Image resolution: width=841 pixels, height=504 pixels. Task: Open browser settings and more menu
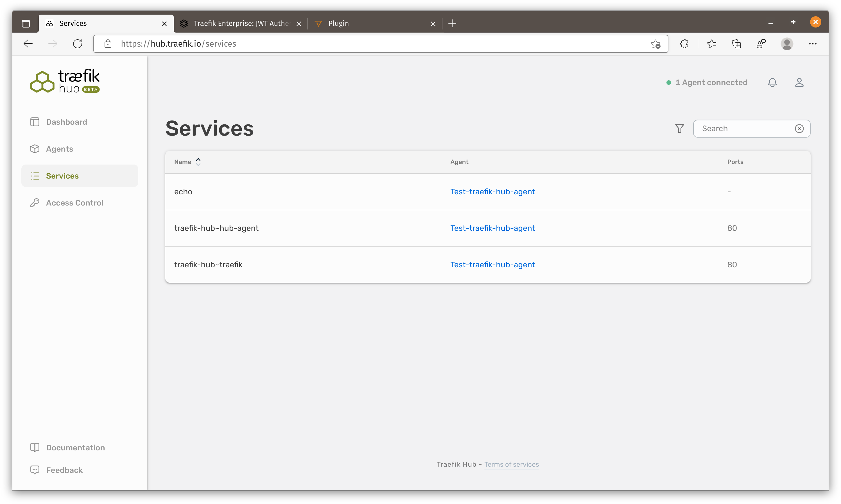point(812,44)
